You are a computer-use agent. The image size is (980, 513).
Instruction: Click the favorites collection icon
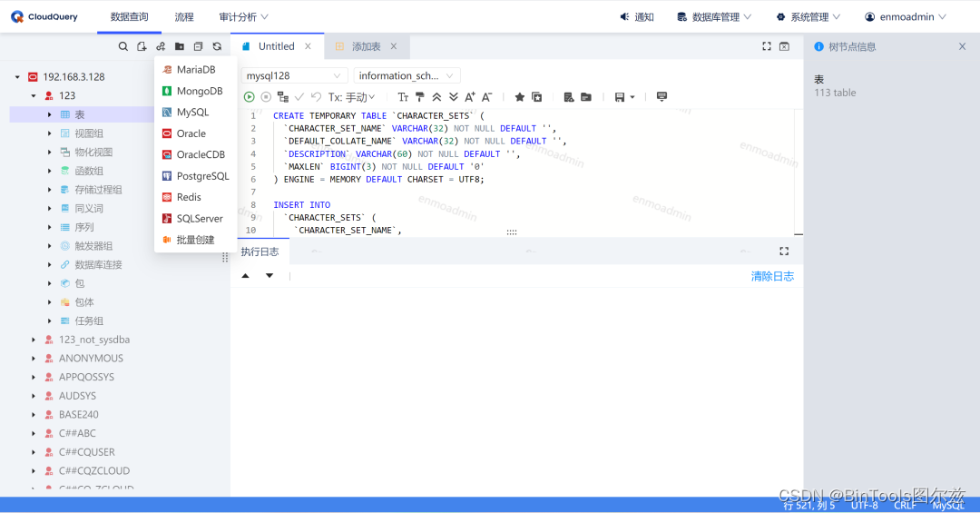(x=537, y=97)
